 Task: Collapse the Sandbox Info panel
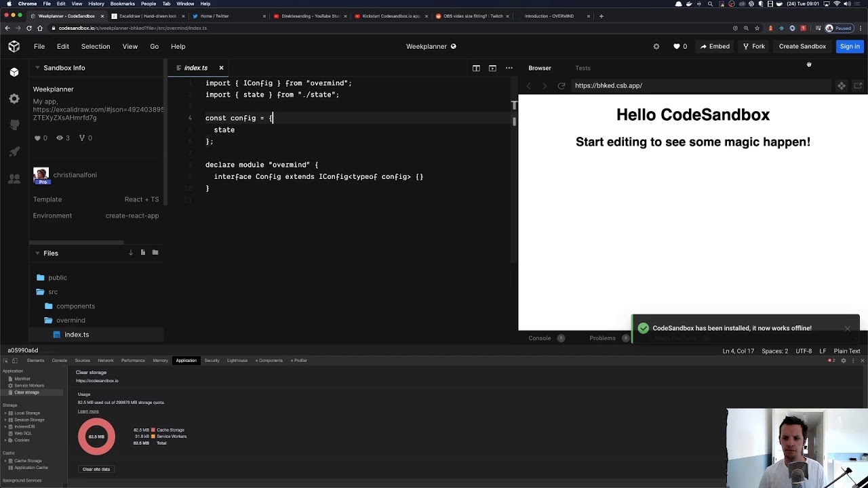(x=37, y=68)
